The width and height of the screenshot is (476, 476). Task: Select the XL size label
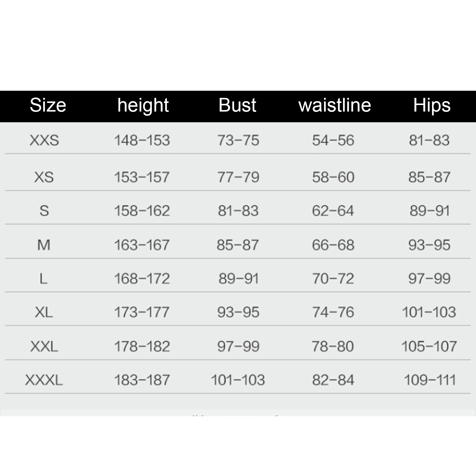(44, 312)
